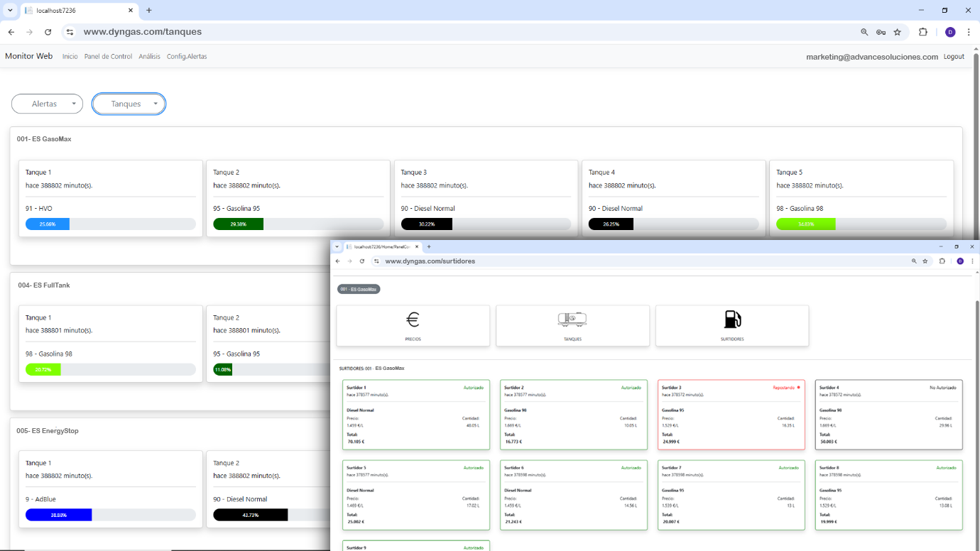
Task: Open the Panel de Control menu
Action: pyautogui.click(x=108, y=57)
